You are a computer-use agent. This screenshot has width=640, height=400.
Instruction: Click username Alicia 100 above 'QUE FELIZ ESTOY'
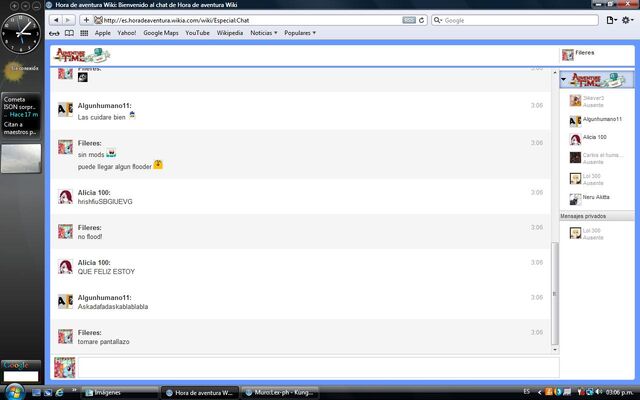pyautogui.click(x=94, y=262)
